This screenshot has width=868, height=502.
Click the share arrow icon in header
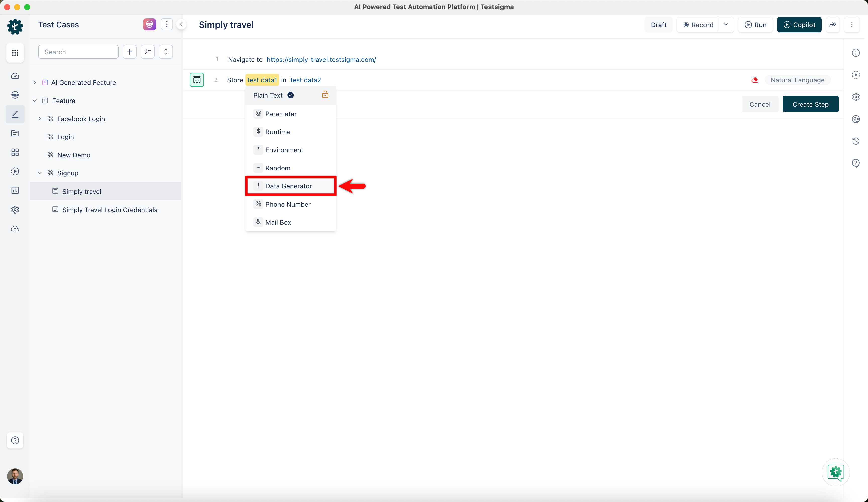coord(833,25)
